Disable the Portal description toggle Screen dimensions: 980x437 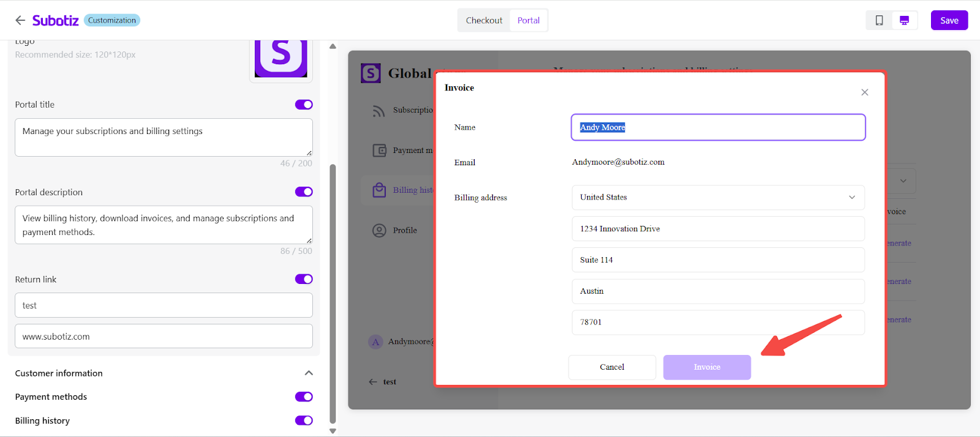pos(304,192)
